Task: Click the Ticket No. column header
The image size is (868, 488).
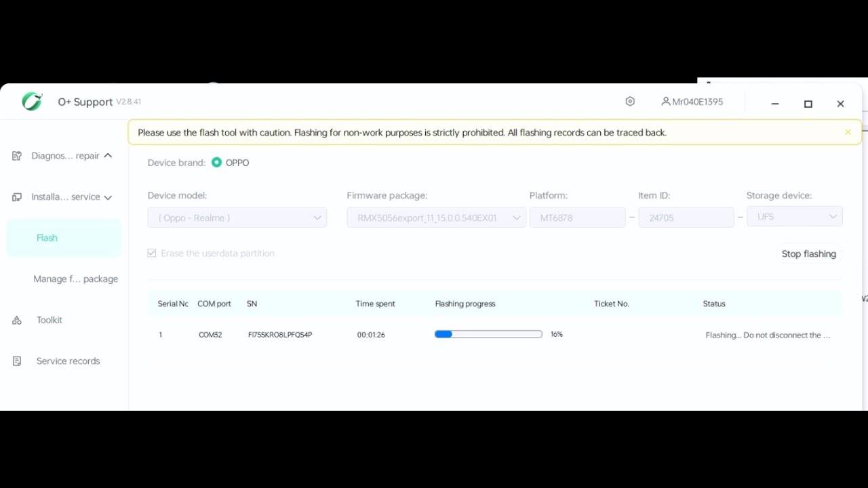Action: pos(612,304)
